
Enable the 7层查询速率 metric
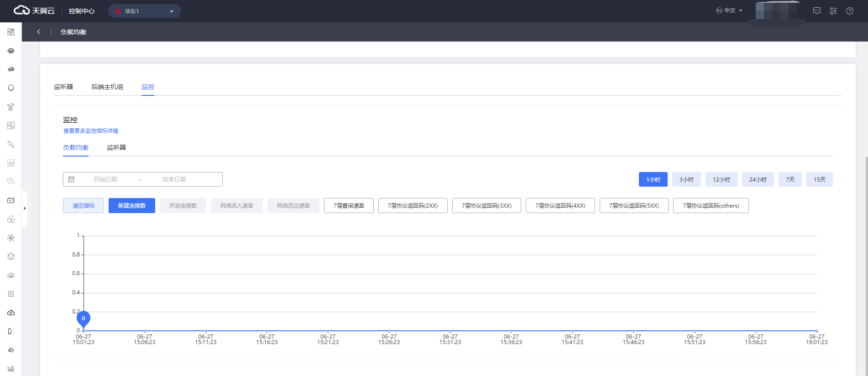(x=349, y=206)
